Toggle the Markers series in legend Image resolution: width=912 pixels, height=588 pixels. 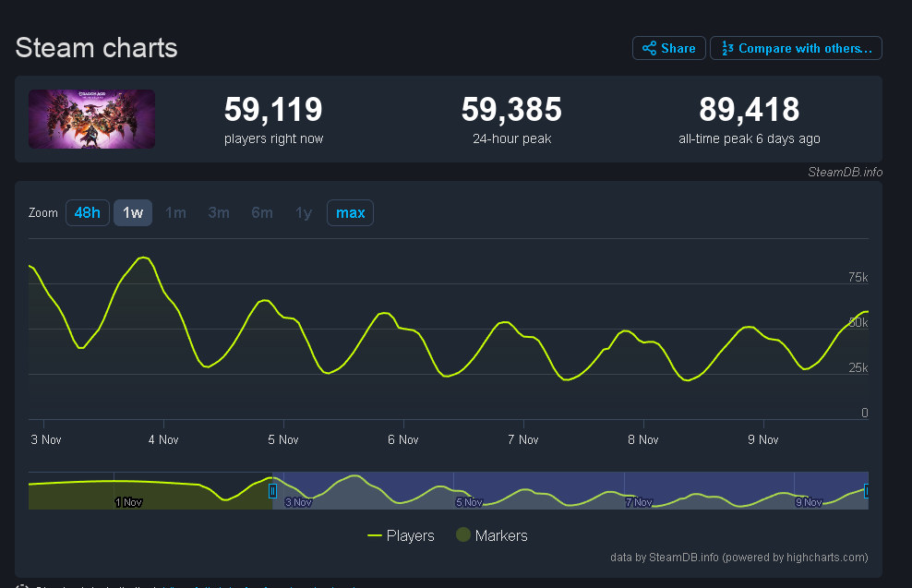[492, 535]
